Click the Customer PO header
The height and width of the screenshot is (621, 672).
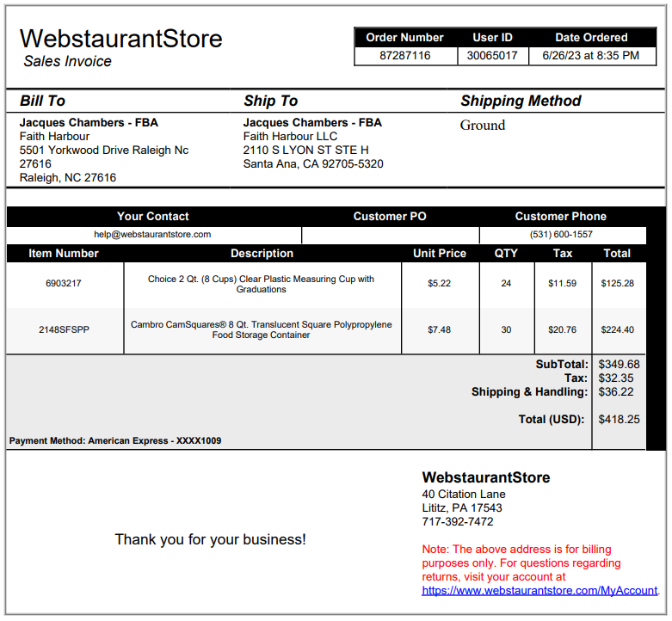pyautogui.click(x=390, y=216)
